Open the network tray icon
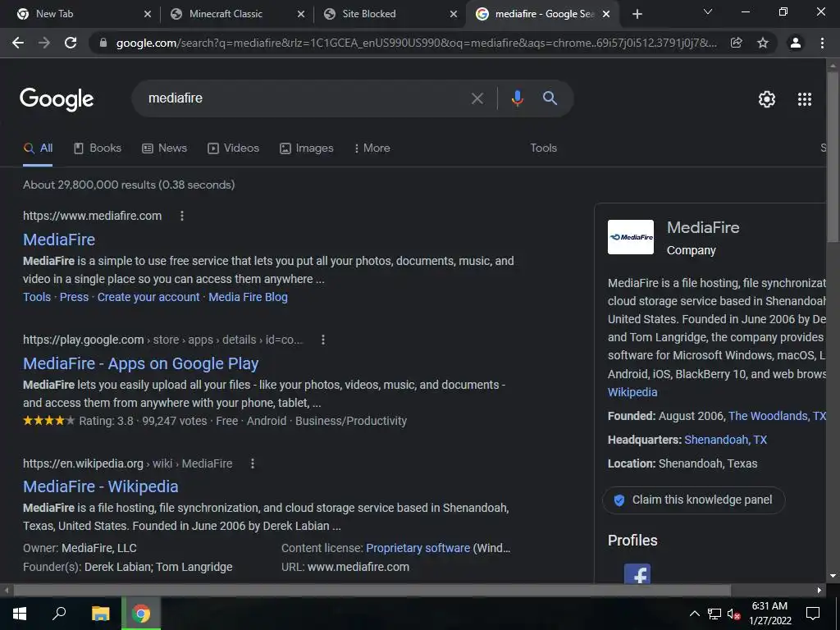 point(714,614)
